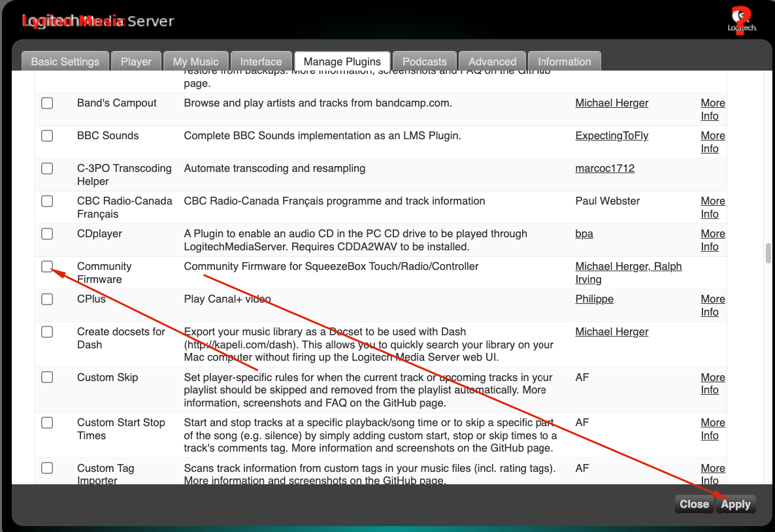The height and width of the screenshot is (532, 775).
Task: Open More Info for BBC Sounds
Action: (x=712, y=142)
